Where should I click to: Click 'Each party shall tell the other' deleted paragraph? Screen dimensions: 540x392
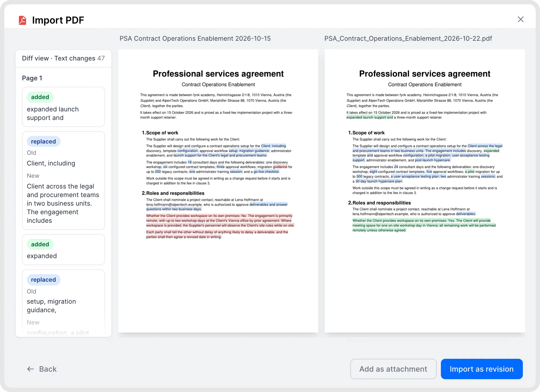click(217, 235)
